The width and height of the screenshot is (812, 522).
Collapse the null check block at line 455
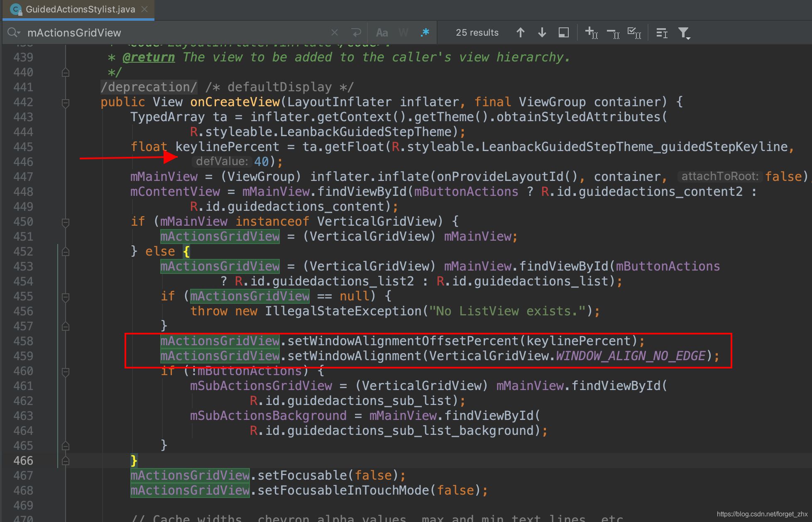pyautogui.click(x=66, y=297)
